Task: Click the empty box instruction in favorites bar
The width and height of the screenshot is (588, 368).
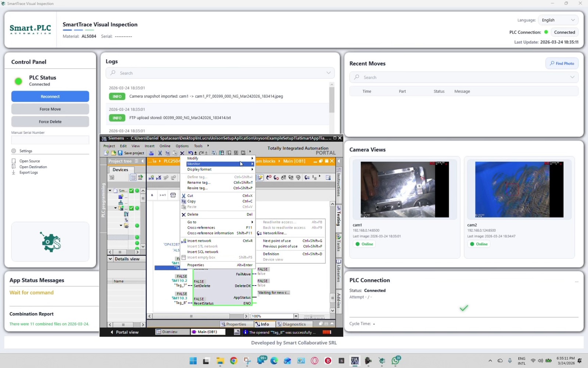Action: tap(173, 195)
